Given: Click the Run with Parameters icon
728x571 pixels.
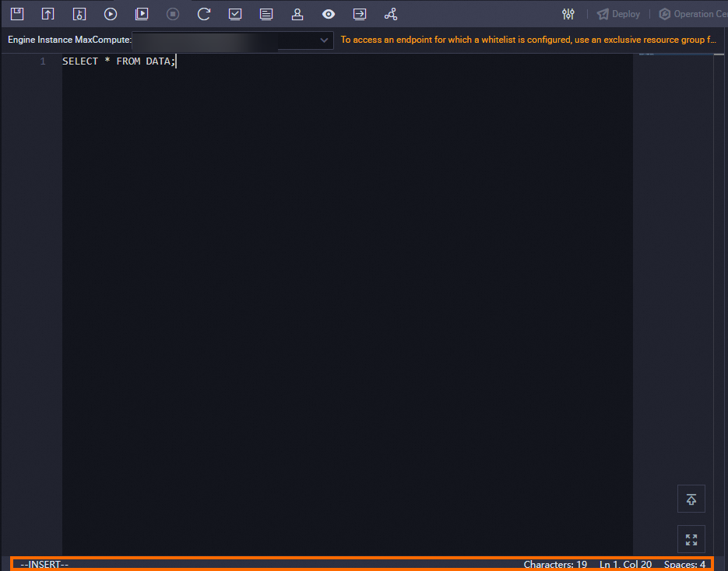Looking at the screenshot, I should tap(142, 14).
